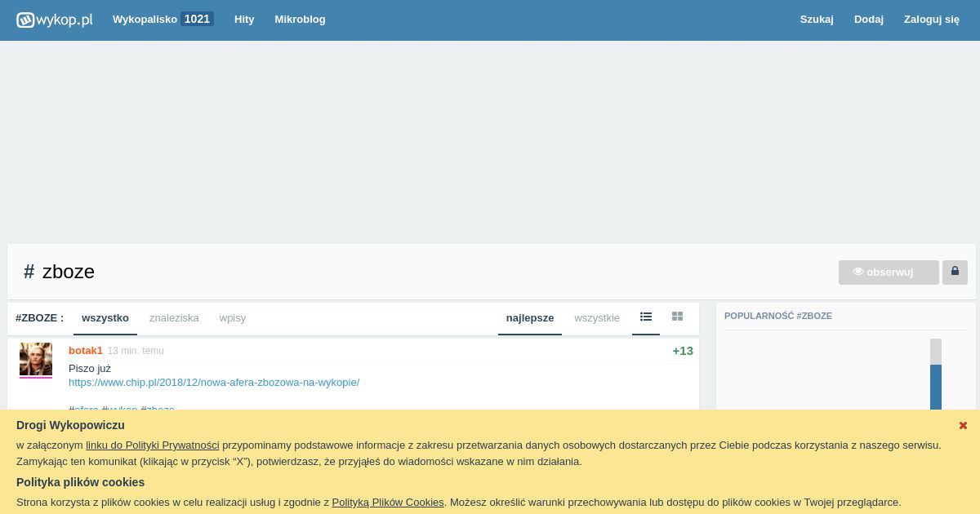Screen dimensions: 980x514
Task: Show najlepsze sorted entries
Action: click(x=530, y=318)
